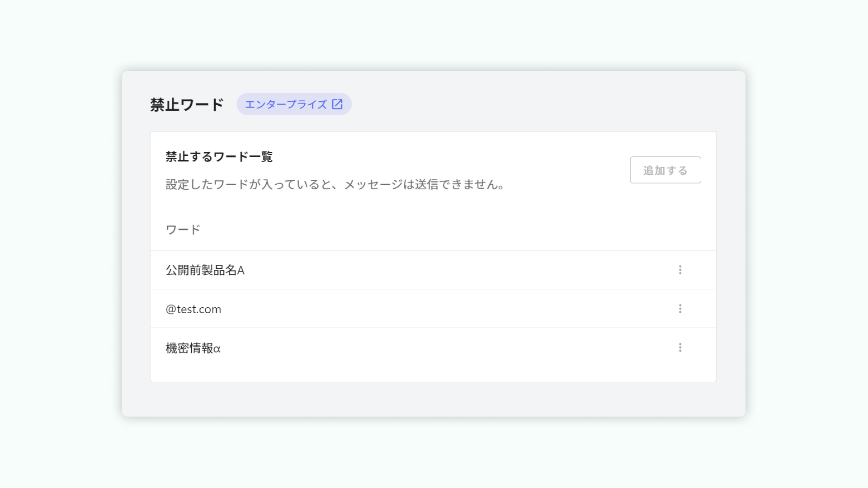Select the @test.com row
Image resolution: width=868 pixels, height=488 pixels.
193,309
